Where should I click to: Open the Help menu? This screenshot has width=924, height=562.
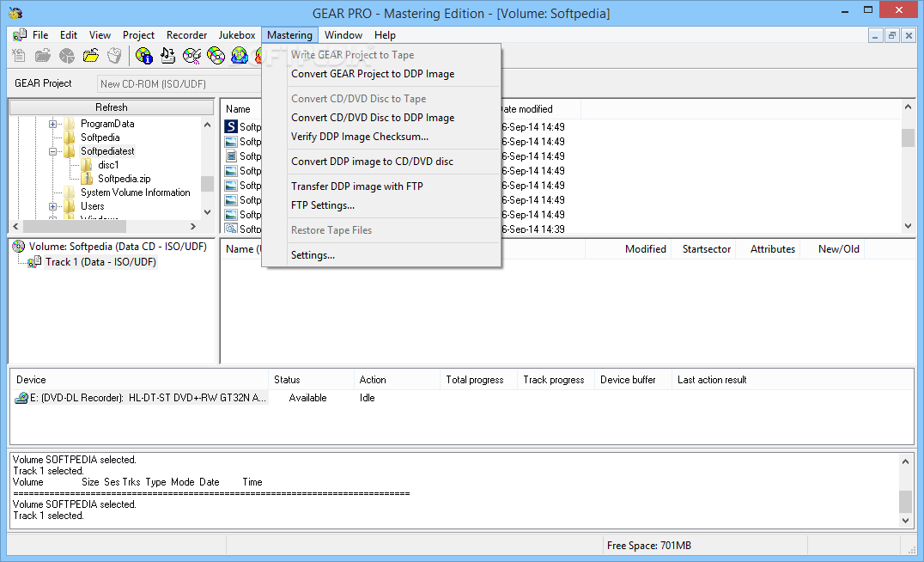coord(385,35)
